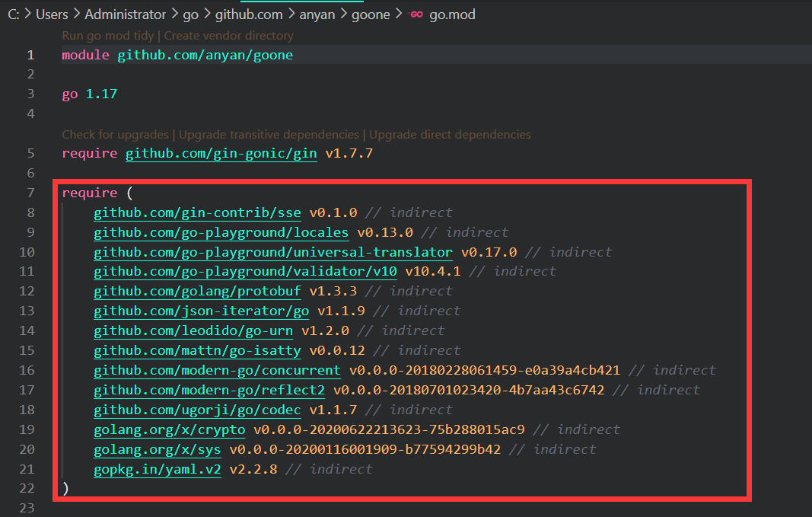Open the C: drive breadcrumb

(14, 14)
